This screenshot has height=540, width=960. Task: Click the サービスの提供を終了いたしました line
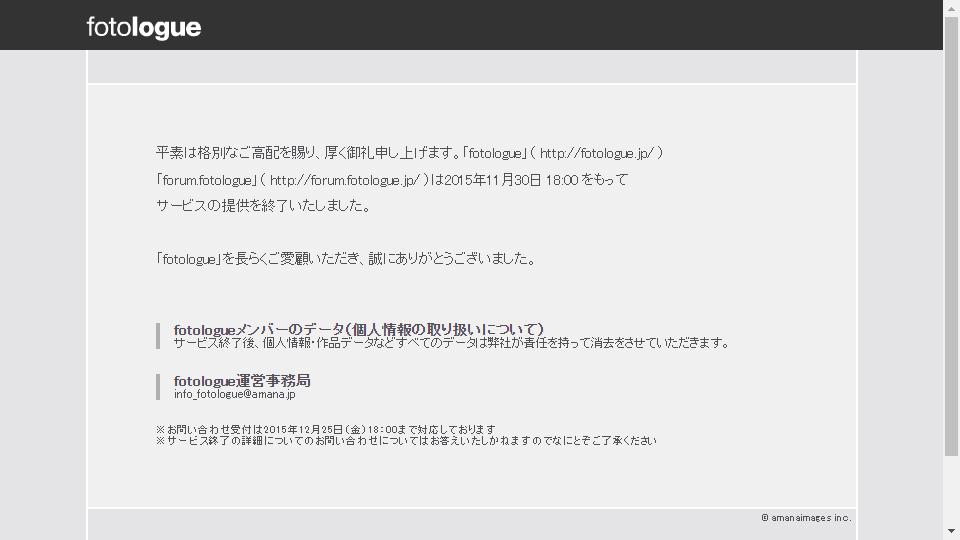263,206
